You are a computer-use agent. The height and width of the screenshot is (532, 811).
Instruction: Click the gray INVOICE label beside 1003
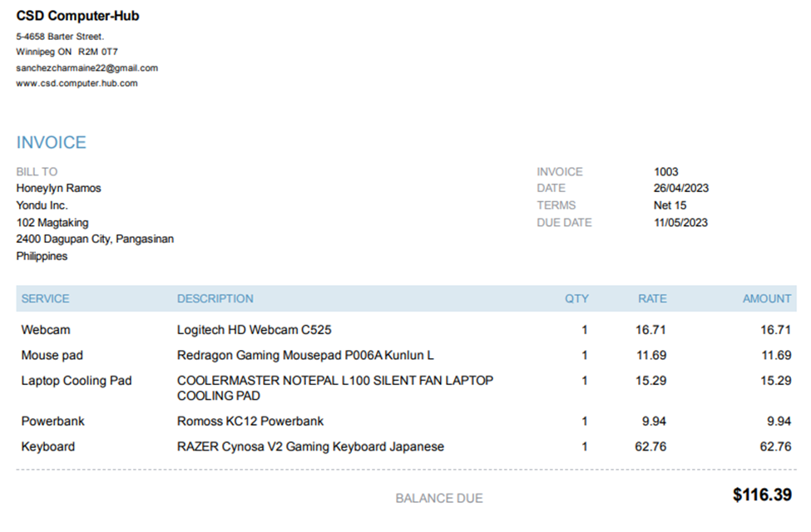click(x=560, y=171)
